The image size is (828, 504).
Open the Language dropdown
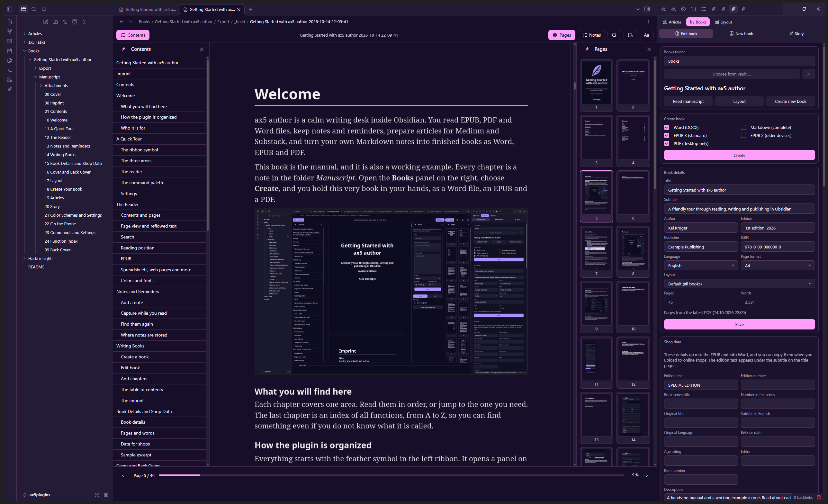(x=701, y=265)
